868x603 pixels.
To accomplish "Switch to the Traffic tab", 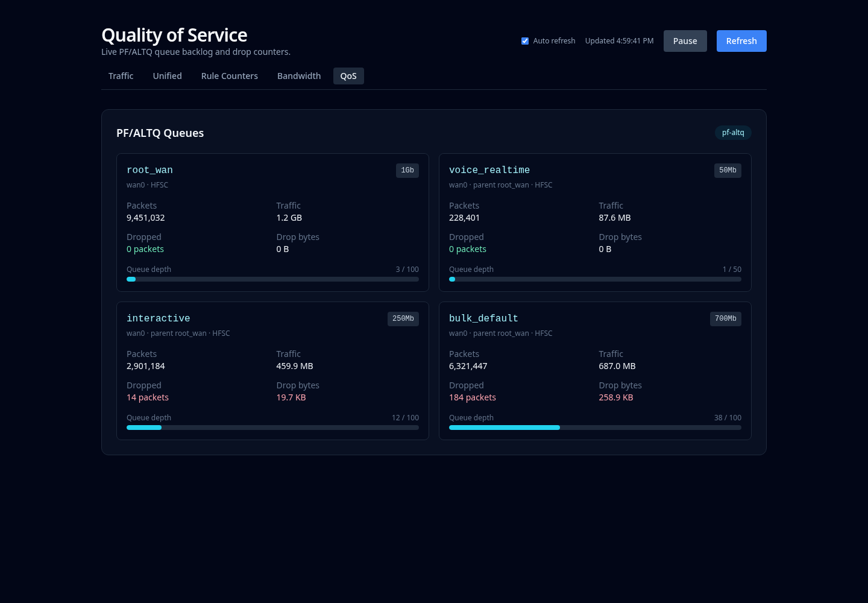I will [x=121, y=76].
